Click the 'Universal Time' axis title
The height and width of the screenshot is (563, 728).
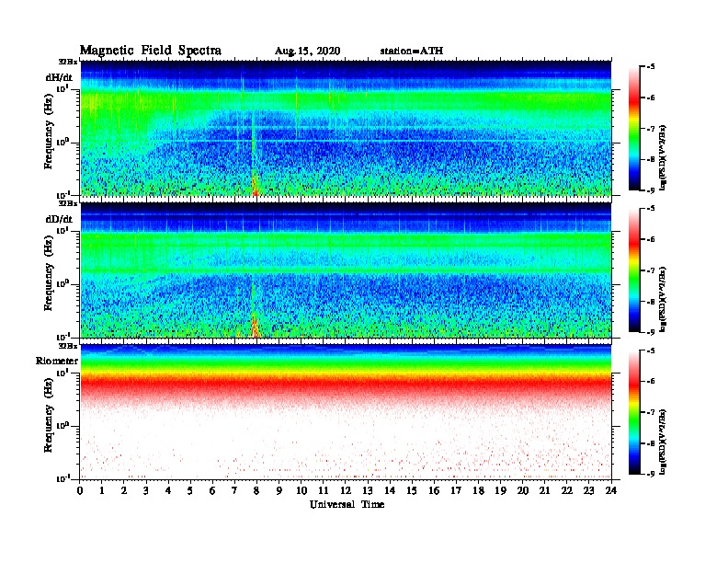[x=347, y=504]
